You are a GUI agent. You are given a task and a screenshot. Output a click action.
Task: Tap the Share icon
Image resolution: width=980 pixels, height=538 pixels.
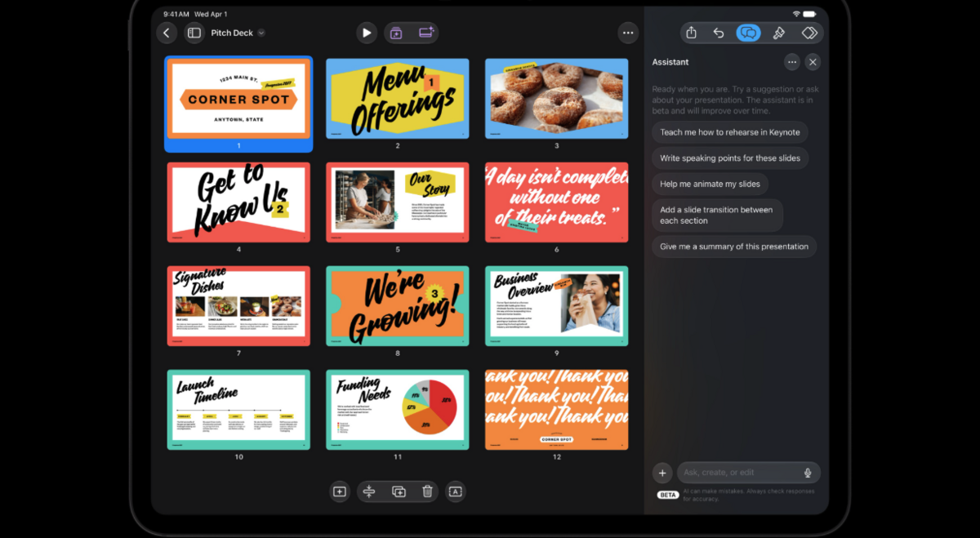[692, 33]
